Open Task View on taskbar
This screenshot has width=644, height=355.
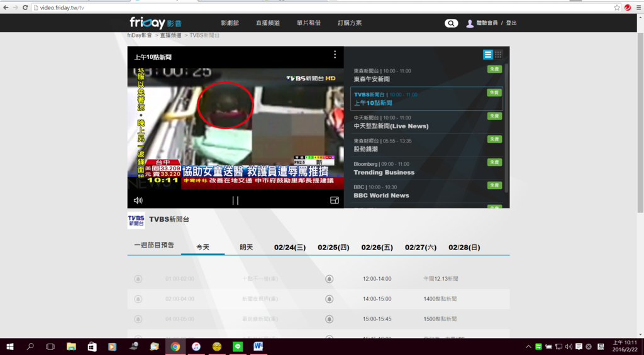coord(50,347)
